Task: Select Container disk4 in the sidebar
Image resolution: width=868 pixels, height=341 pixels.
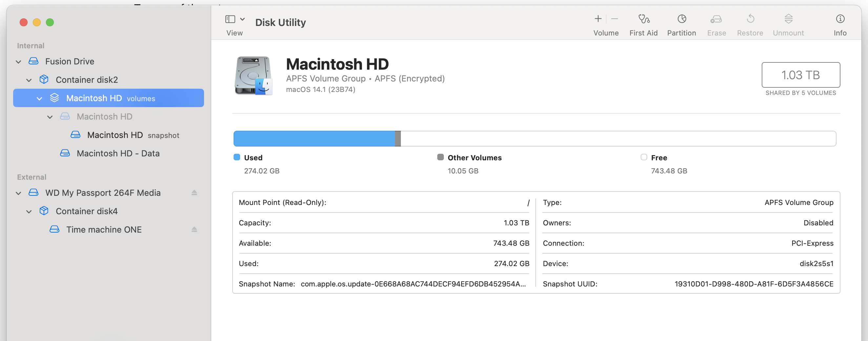Action: [x=109, y=211]
